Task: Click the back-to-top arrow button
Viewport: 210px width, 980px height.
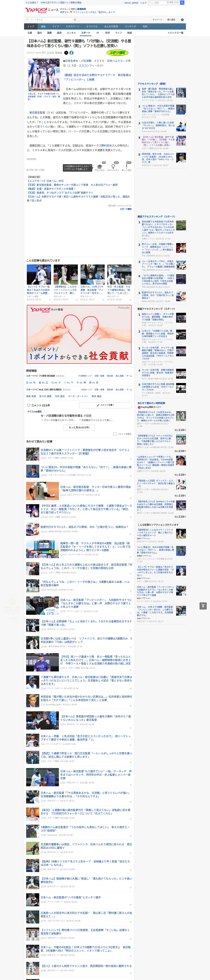Action: click(203, 606)
